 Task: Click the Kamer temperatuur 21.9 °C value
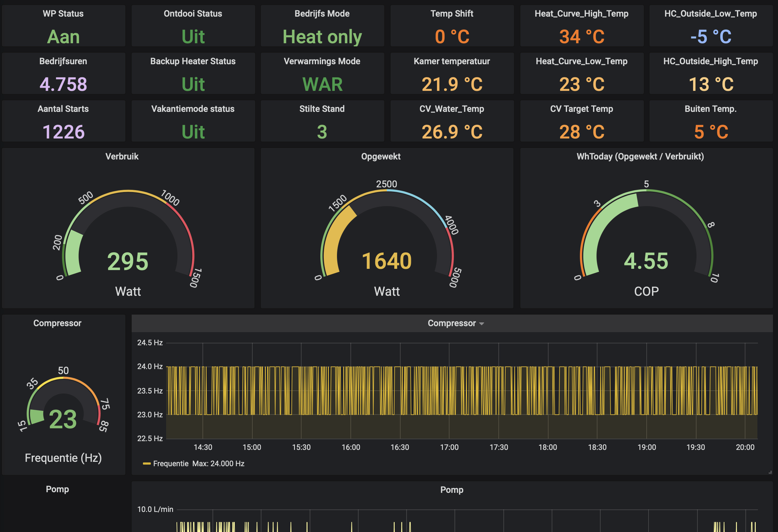point(452,84)
